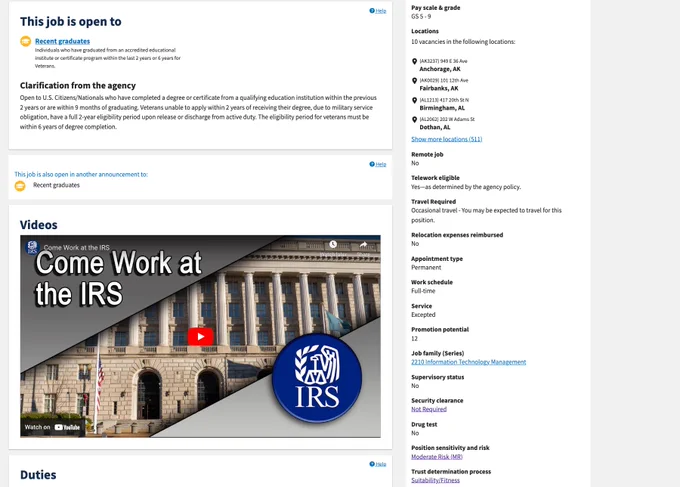Click the map pin icon for Dothan, AL
This screenshot has height=487, width=680.
click(x=415, y=120)
